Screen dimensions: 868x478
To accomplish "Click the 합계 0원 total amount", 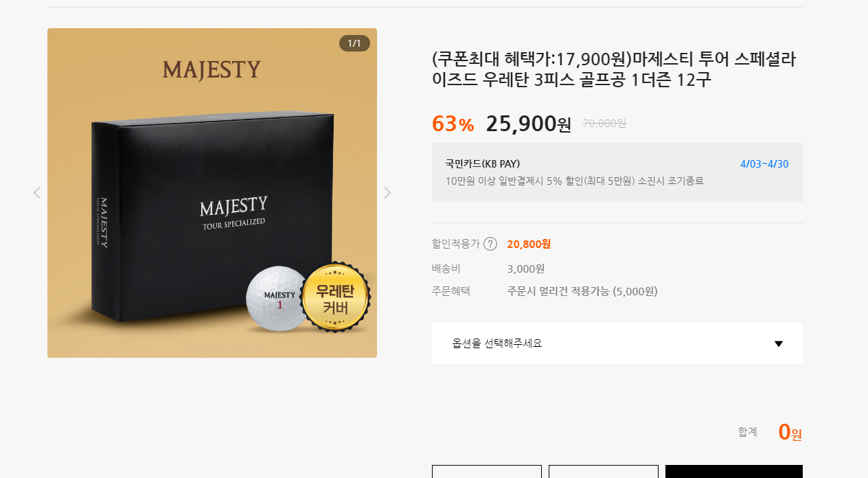I will point(790,432).
